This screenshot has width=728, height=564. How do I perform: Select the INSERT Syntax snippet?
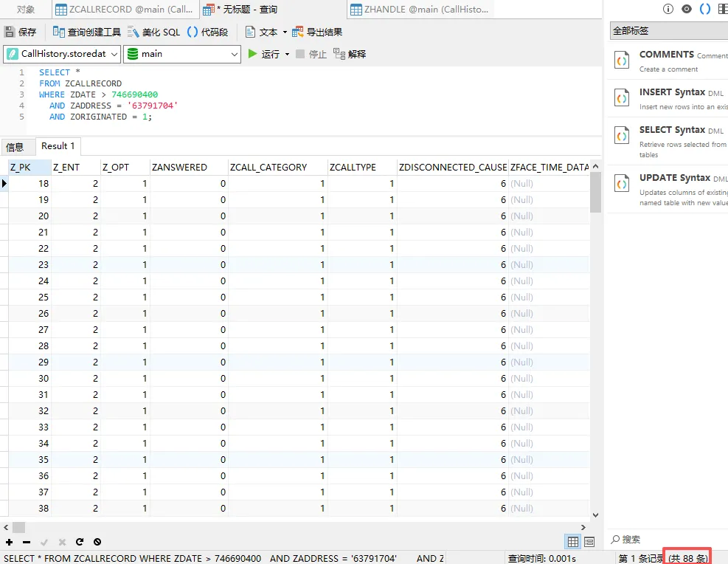click(x=668, y=98)
